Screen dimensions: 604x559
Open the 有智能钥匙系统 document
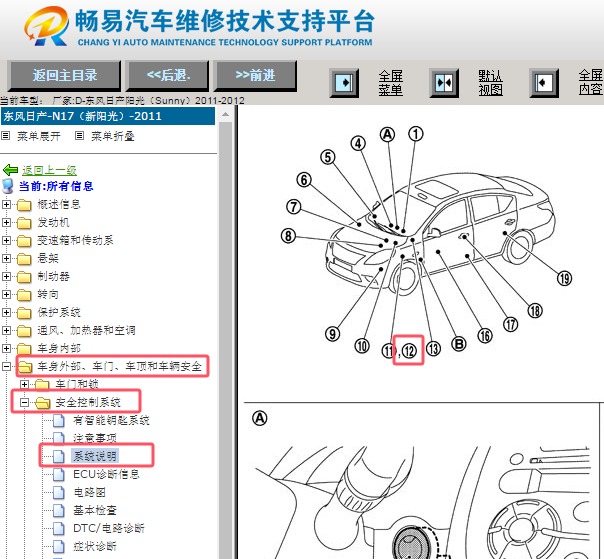(x=111, y=420)
